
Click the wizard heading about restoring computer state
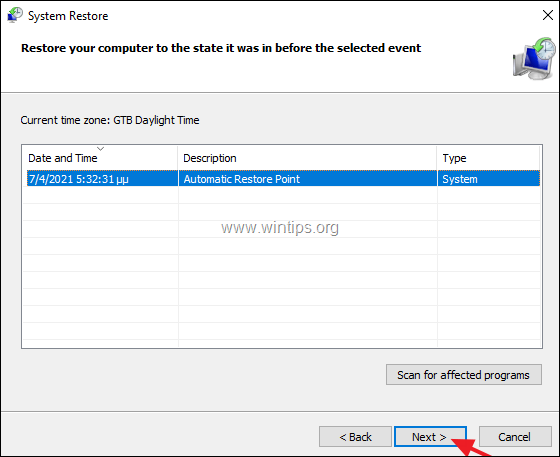(221, 48)
